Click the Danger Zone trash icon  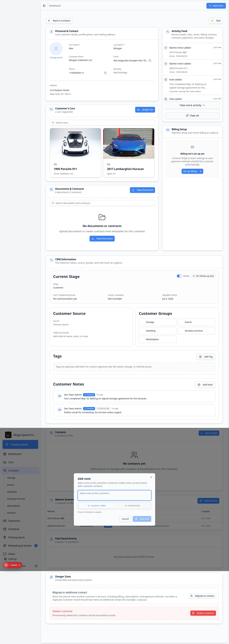[51, 577]
